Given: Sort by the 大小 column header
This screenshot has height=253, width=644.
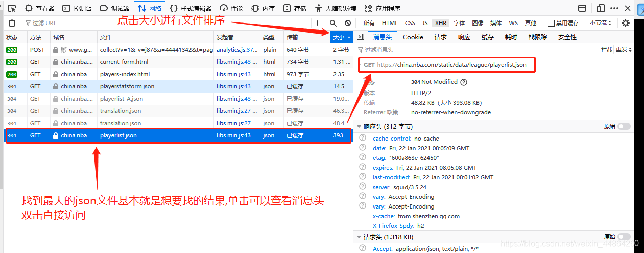Looking at the screenshot, I should tap(341, 37).
